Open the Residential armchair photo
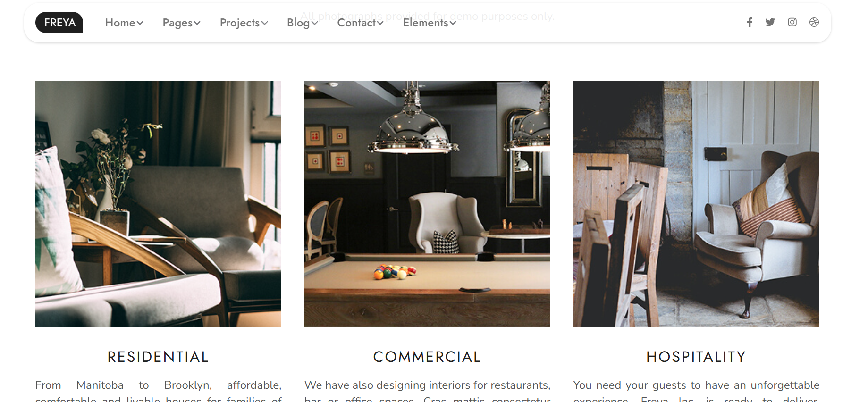 click(158, 204)
